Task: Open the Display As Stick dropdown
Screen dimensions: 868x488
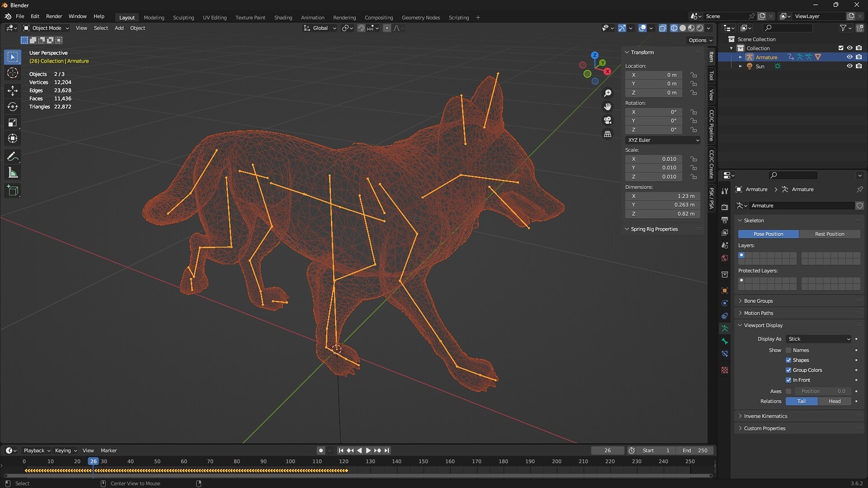Action: pyautogui.click(x=819, y=339)
